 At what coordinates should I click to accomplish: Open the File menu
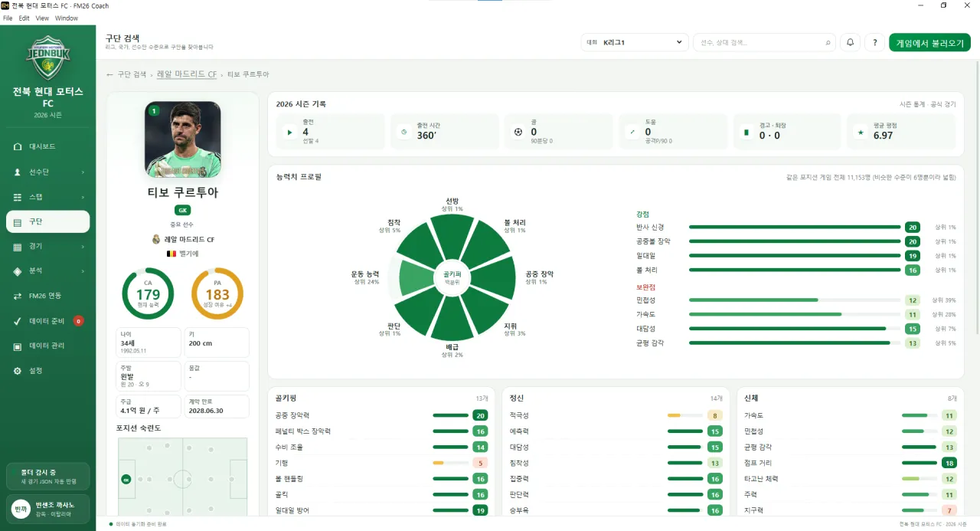click(8, 18)
